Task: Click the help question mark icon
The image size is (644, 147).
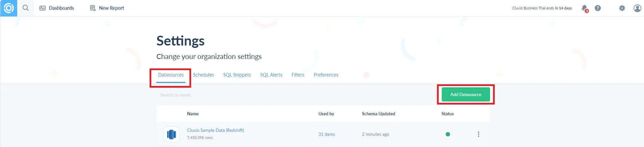Action: pyautogui.click(x=598, y=8)
